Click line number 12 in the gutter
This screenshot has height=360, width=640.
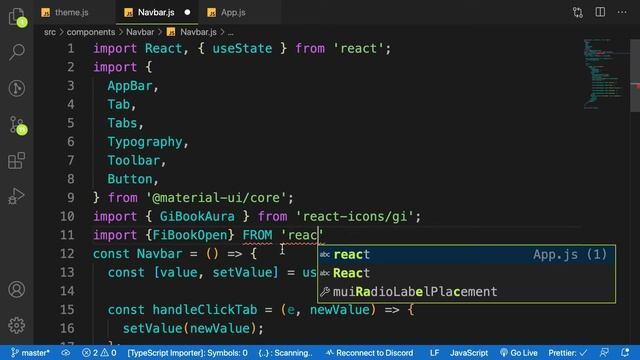pyautogui.click(x=67, y=253)
